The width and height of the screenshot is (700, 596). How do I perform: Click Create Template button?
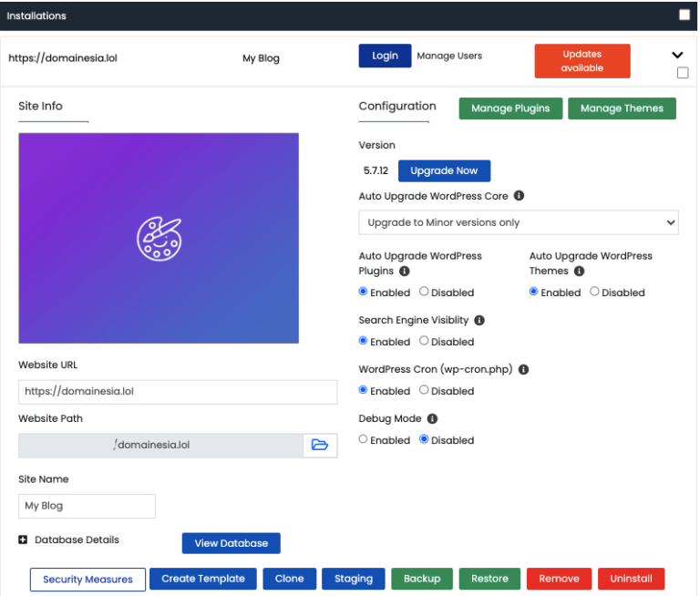point(203,579)
